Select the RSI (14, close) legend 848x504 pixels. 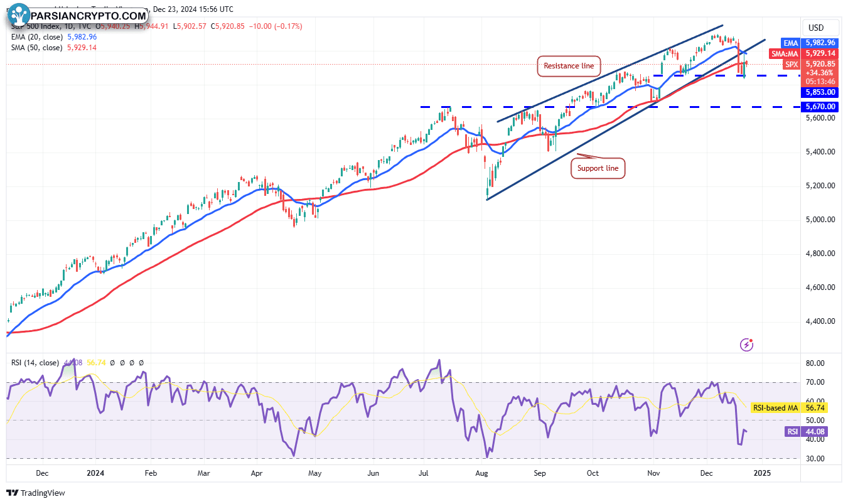point(35,363)
